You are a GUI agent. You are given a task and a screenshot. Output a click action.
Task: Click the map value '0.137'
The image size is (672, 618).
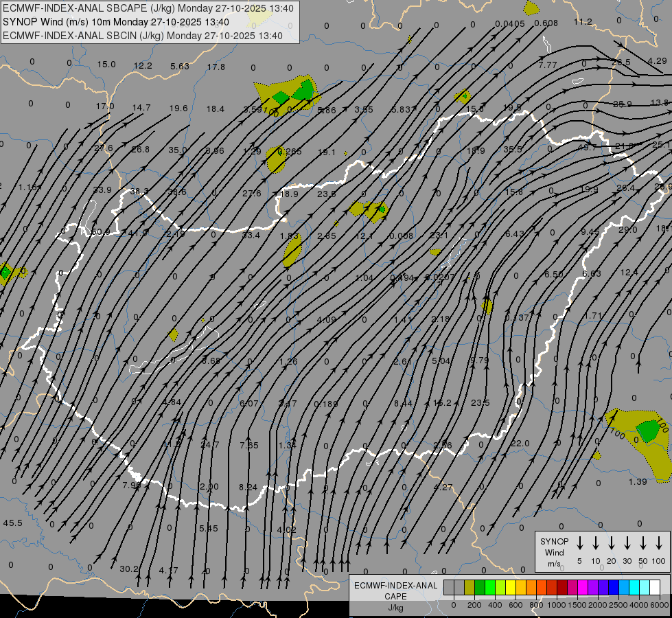pyautogui.click(x=517, y=317)
